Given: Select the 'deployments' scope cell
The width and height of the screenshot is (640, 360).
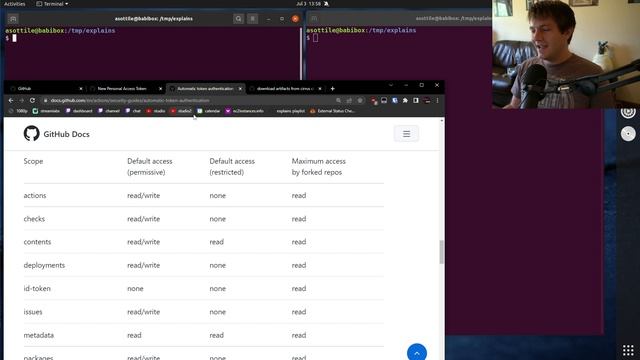Looking at the screenshot, I should [x=44, y=265].
